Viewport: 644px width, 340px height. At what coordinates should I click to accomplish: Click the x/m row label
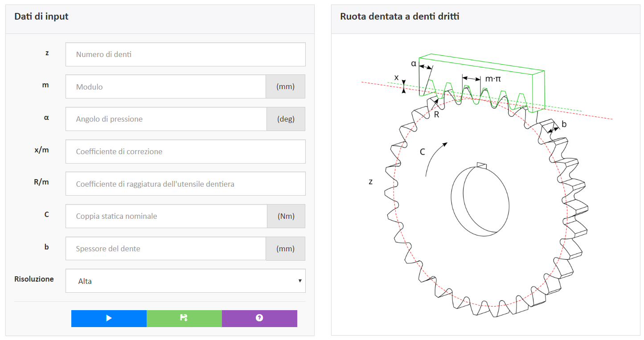[x=41, y=150]
